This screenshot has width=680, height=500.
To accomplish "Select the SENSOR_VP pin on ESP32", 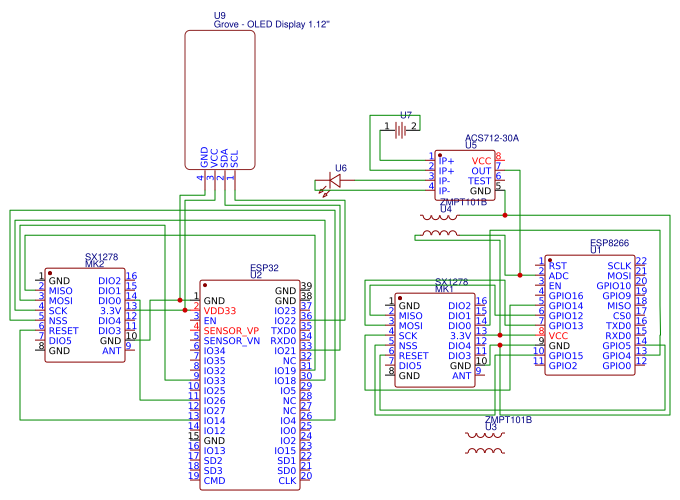I will coord(231,330).
